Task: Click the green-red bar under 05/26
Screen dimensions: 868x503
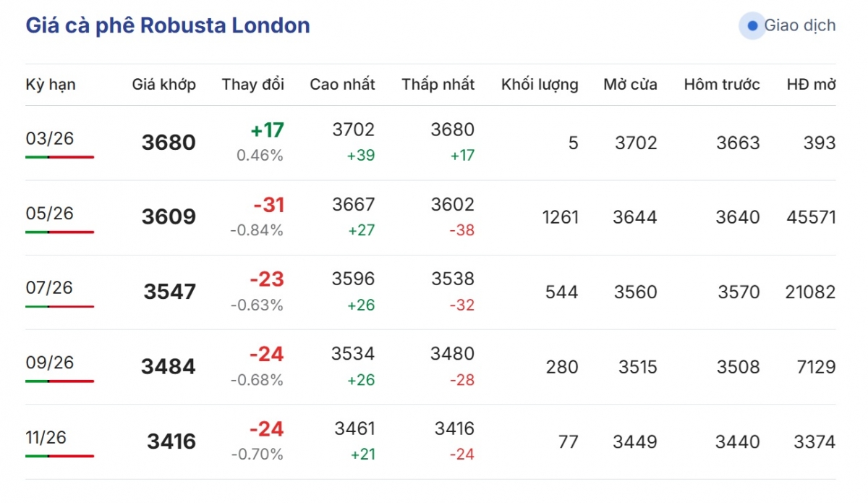Action: click(59, 232)
